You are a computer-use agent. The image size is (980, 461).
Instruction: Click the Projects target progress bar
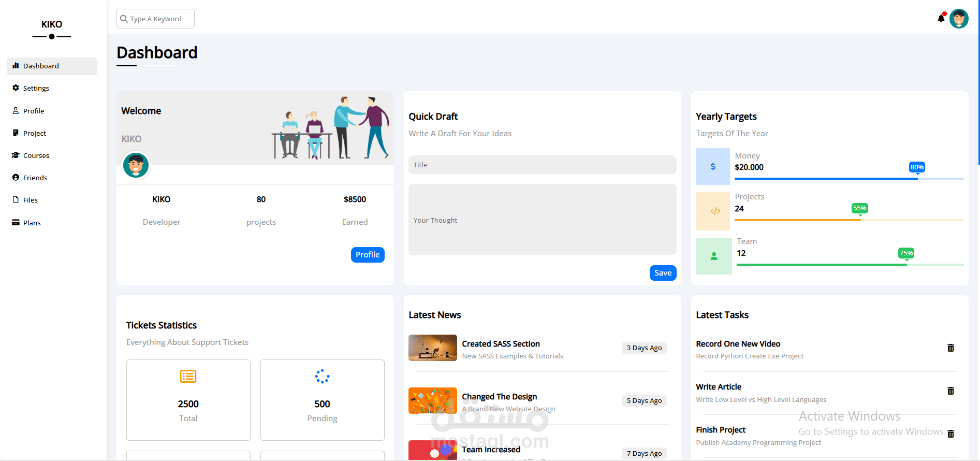[849, 220]
